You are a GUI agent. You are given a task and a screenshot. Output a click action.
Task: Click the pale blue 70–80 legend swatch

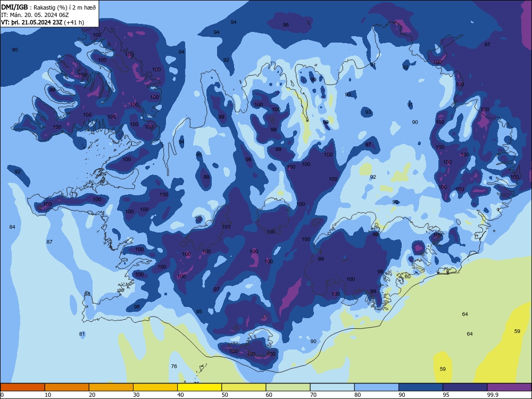point(332,387)
